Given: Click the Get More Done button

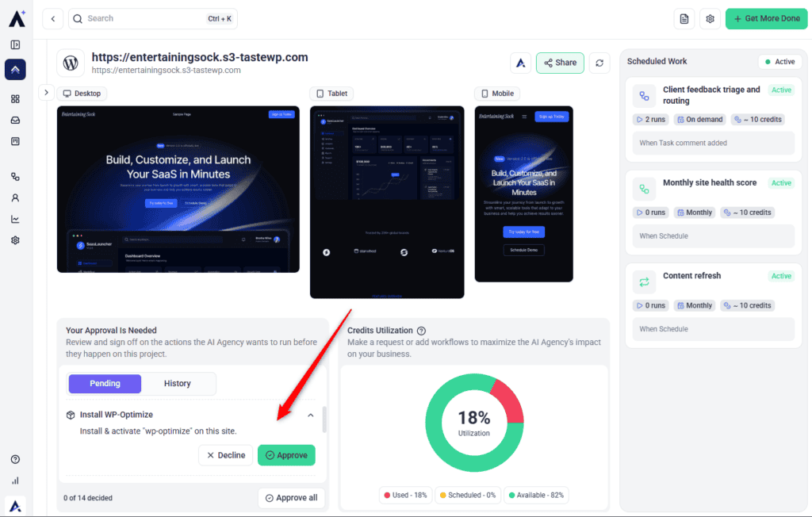Looking at the screenshot, I should point(767,19).
